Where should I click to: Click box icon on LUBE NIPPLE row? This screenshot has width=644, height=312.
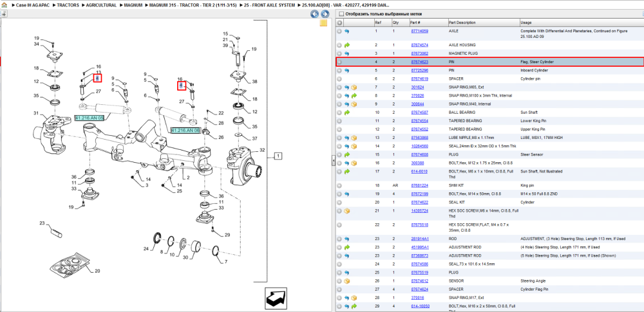tap(354, 138)
